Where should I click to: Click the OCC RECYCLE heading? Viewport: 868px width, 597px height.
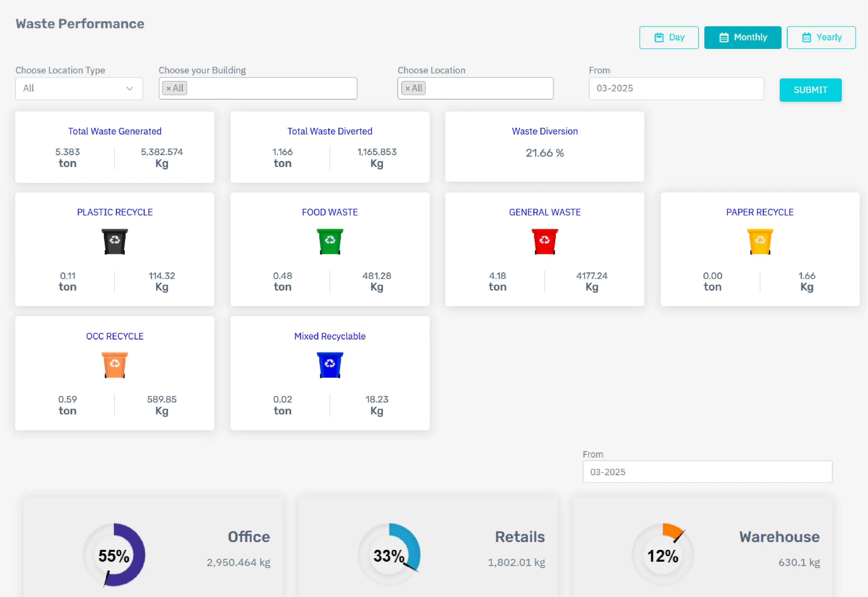tap(115, 336)
